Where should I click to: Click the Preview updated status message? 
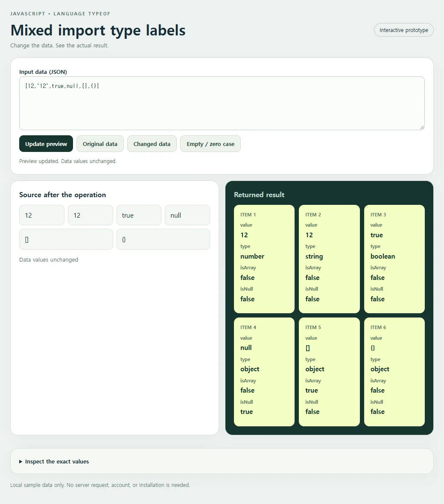pos(68,161)
